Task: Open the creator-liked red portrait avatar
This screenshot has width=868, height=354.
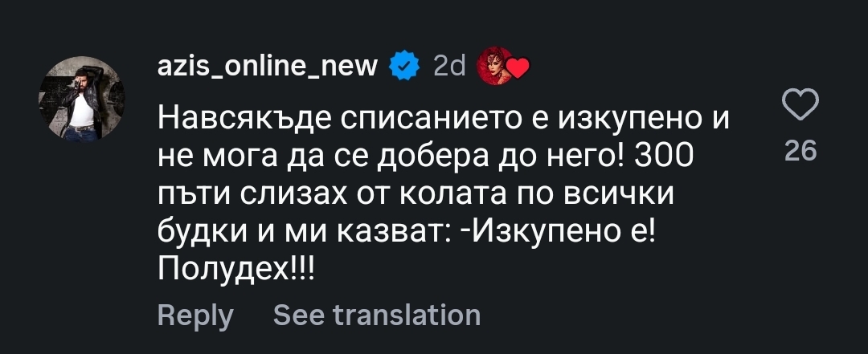Action: (494, 66)
